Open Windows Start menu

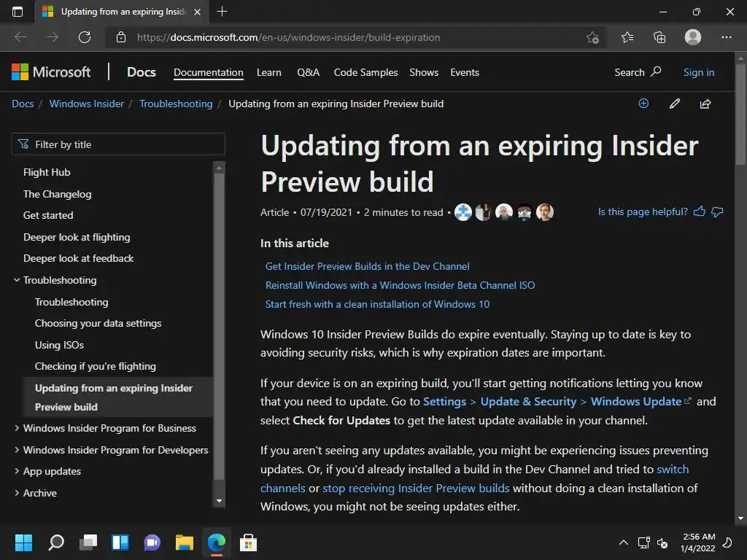pyautogui.click(x=23, y=542)
